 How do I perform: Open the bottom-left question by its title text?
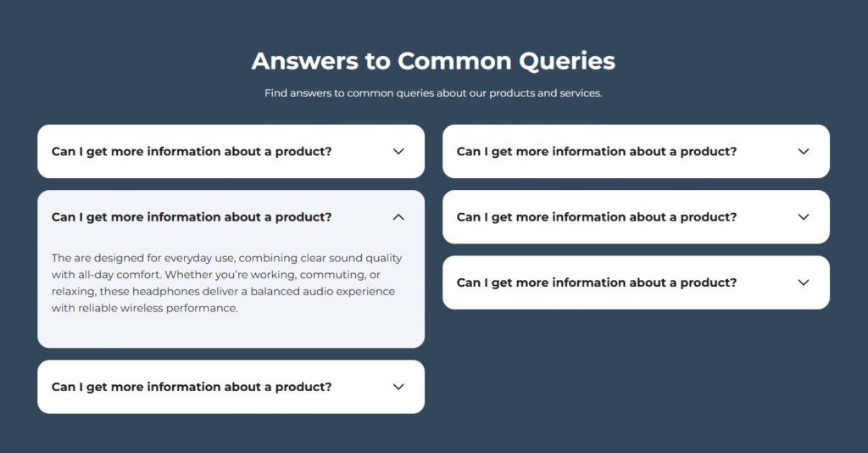[191, 387]
